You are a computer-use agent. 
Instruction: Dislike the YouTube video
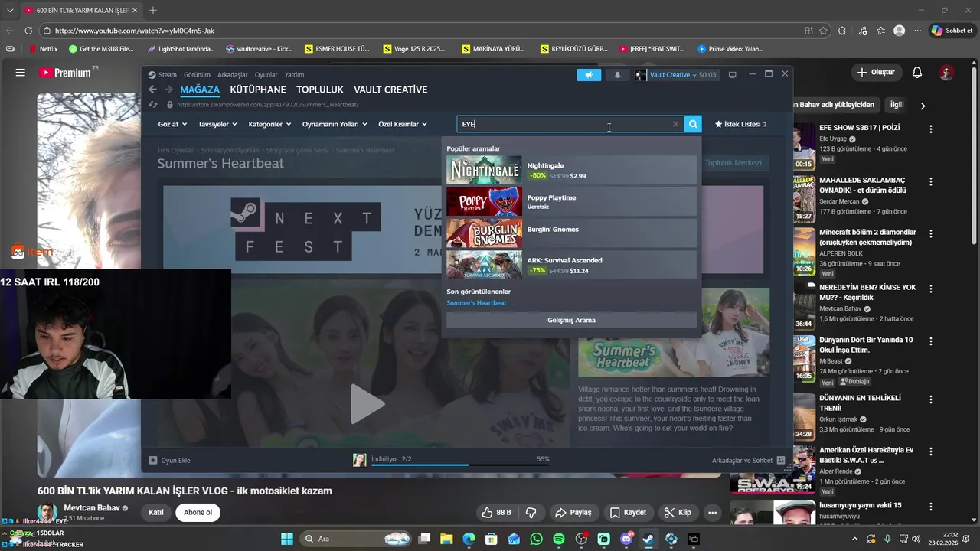click(x=531, y=513)
